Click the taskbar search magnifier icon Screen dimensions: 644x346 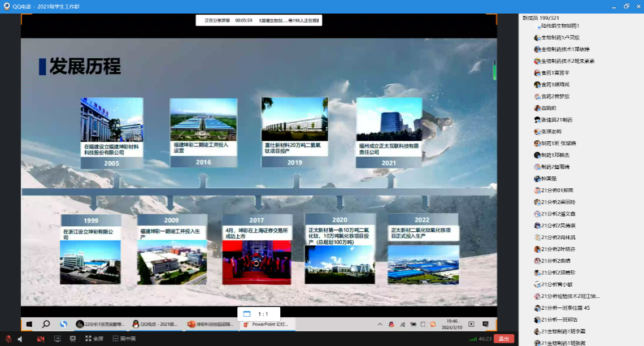(x=46, y=324)
